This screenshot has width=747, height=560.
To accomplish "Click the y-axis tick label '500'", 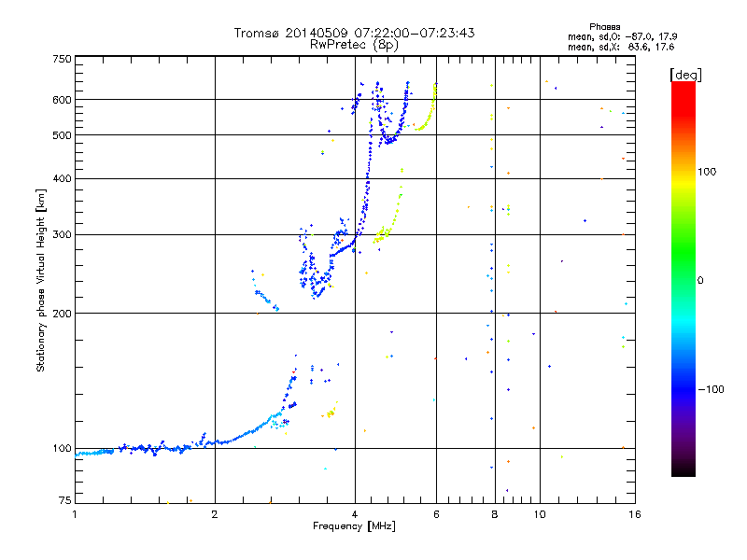I will [x=63, y=135].
